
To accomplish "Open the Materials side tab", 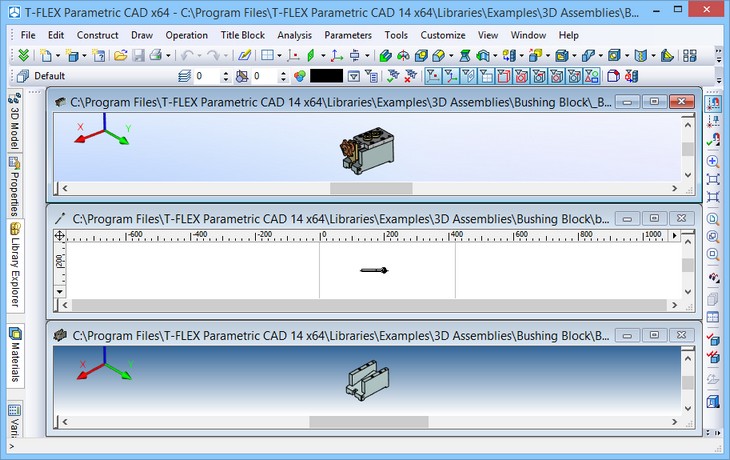I will click(15, 355).
